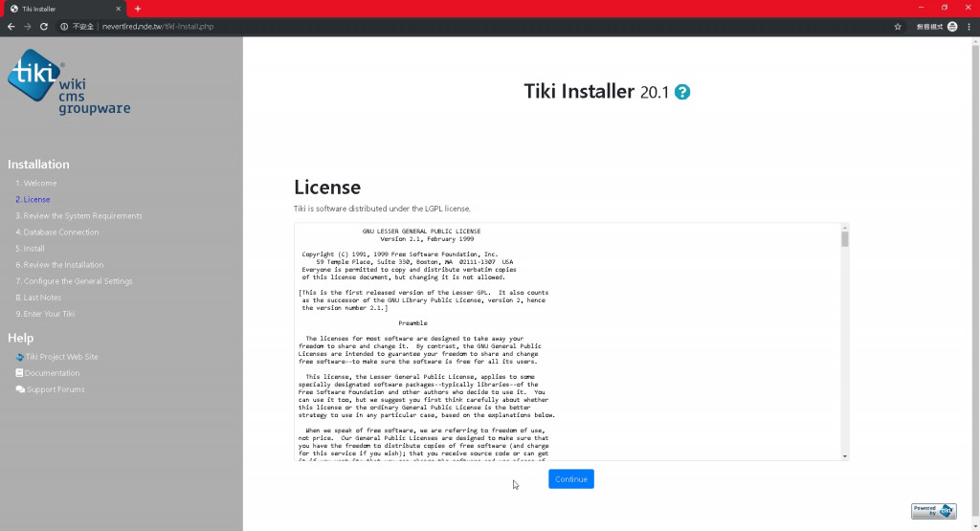Open step 4. Database Connection
This screenshot has width=980, height=531.
pyautogui.click(x=56, y=232)
